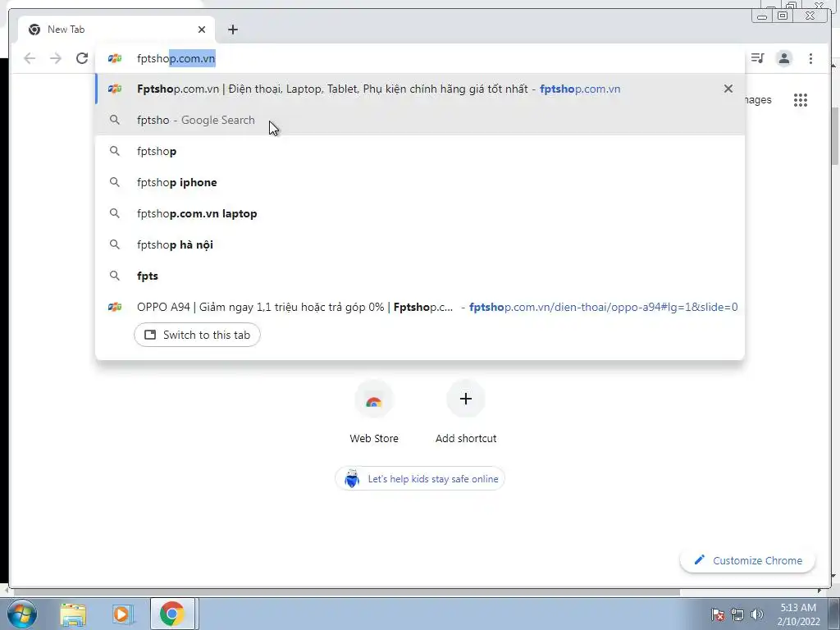
Task: Click inside the address bar text
Action: point(176,58)
